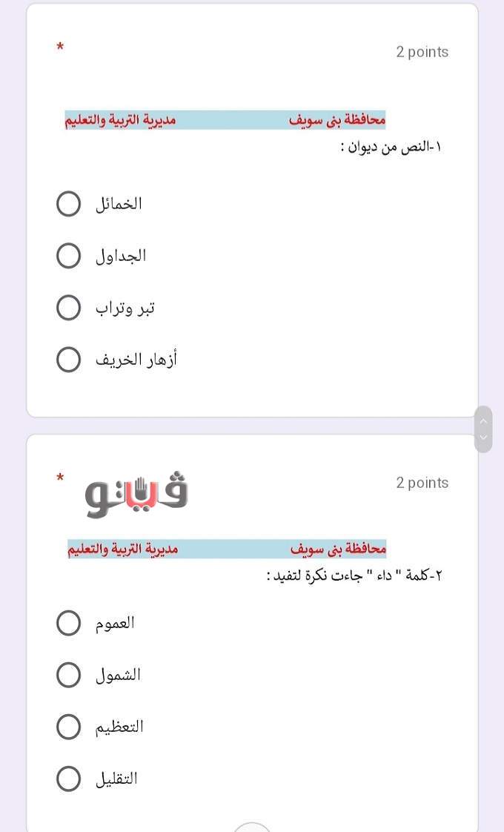
Task: Click the 2 points label of second question
Action: tap(422, 483)
